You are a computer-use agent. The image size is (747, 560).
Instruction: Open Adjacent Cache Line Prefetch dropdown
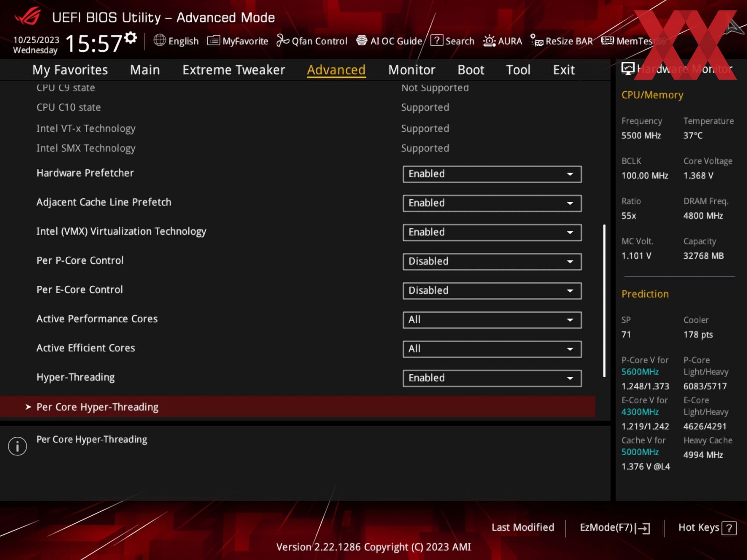[492, 203]
